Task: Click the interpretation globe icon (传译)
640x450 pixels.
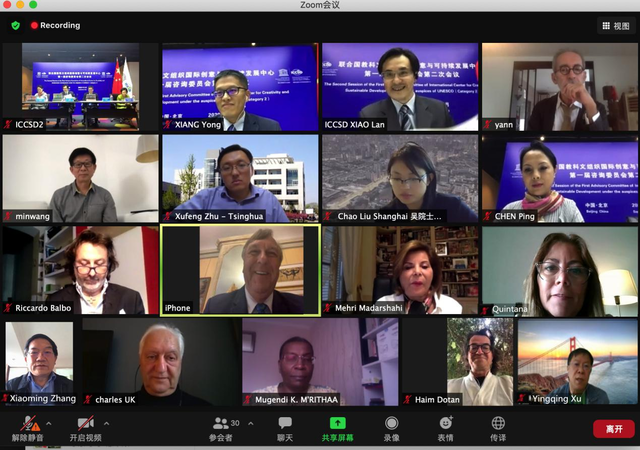Action: pos(498,428)
